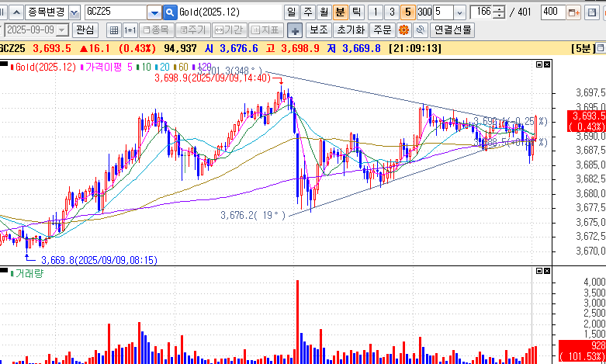606x364 pixels.
Task: Select the 300 interval button
Action: pos(424,12)
